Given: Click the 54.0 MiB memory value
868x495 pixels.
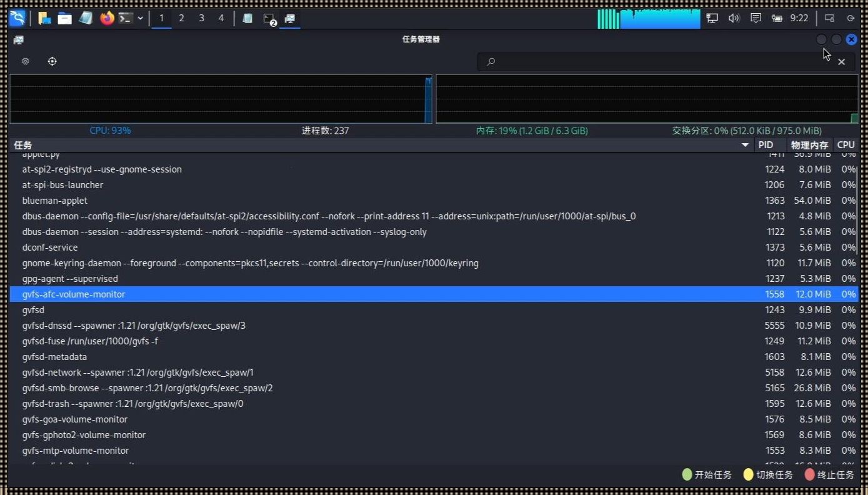Looking at the screenshot, I should [x=812, y=201].
